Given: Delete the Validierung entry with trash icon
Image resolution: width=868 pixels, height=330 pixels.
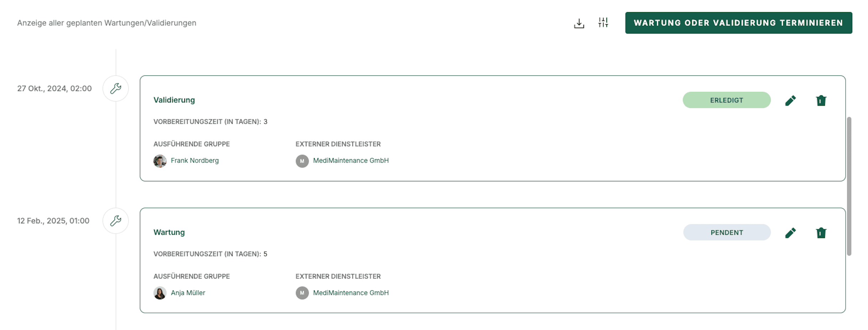Looking at the screenshot, I should click(821, 101).
